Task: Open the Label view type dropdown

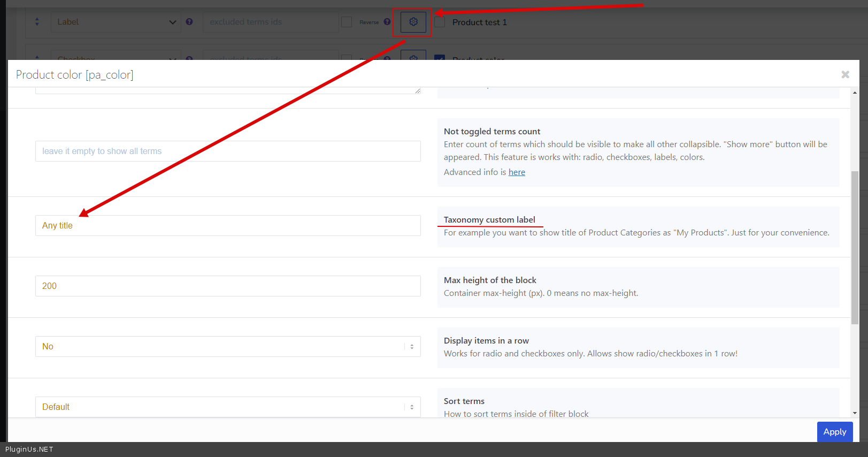Action: 116,22
